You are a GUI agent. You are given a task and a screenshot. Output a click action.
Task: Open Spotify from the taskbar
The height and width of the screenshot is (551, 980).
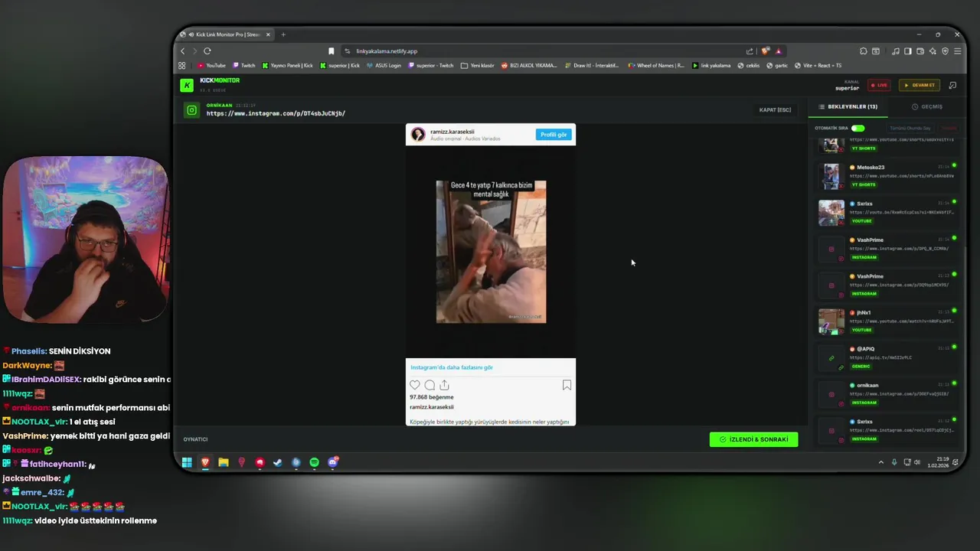pos(315,462)
